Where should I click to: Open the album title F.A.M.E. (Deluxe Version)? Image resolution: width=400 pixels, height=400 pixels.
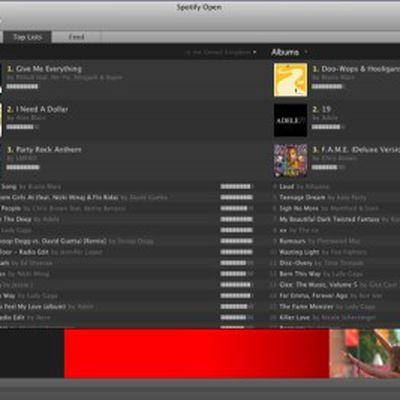click(360, 150)
